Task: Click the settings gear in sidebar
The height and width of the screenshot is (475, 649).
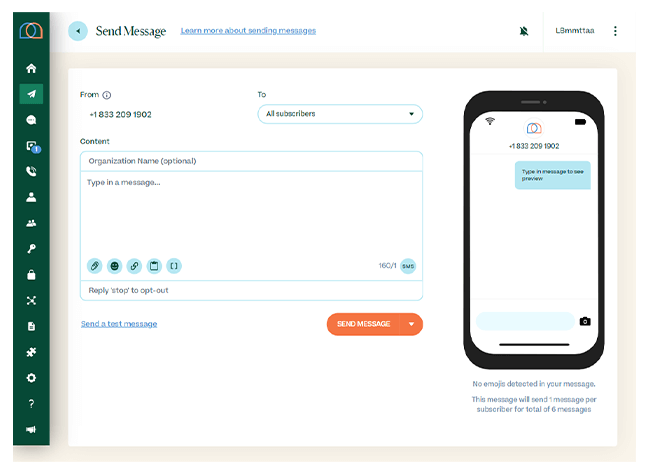Action: click(31, 378)
